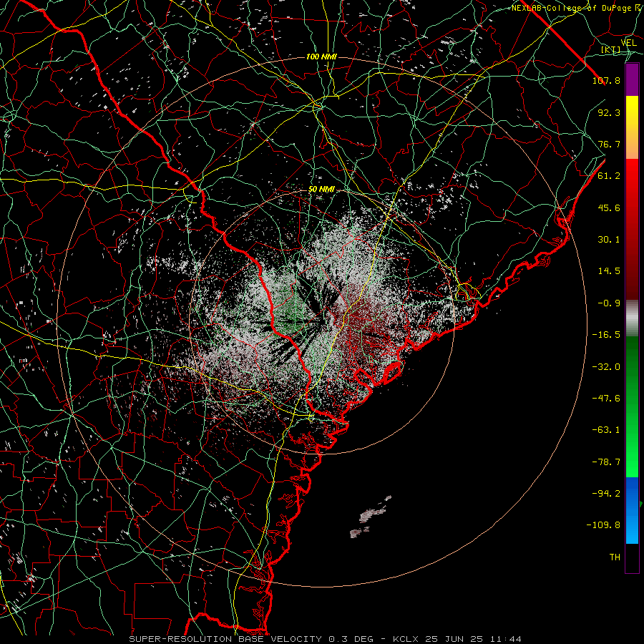Screen dimensions: 644x644
Task: Click the 107.8 value on velocity scale
Action: (606, 80)
